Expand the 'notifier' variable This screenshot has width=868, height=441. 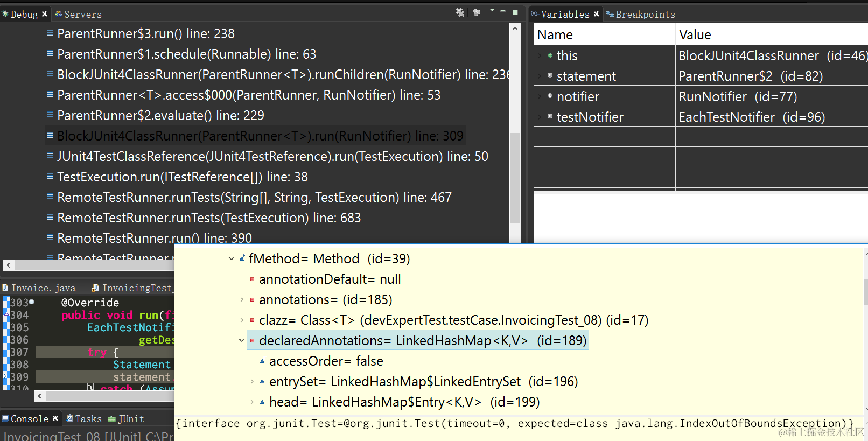(x=540, y=96)
